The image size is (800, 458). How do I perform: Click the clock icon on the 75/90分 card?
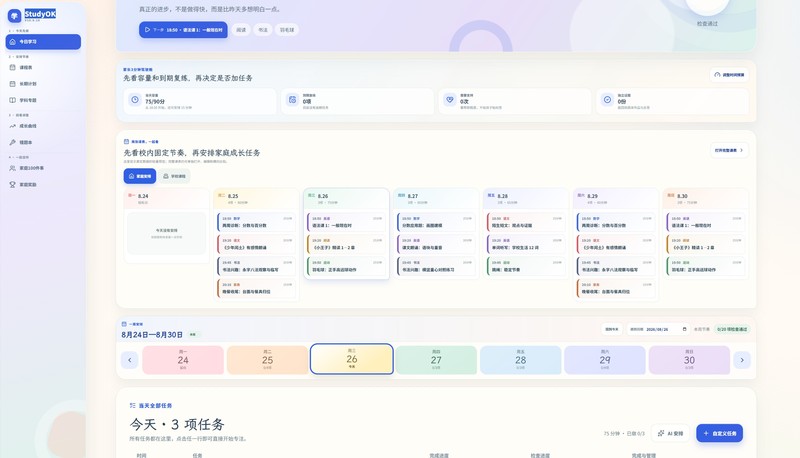tap(135, 100)
